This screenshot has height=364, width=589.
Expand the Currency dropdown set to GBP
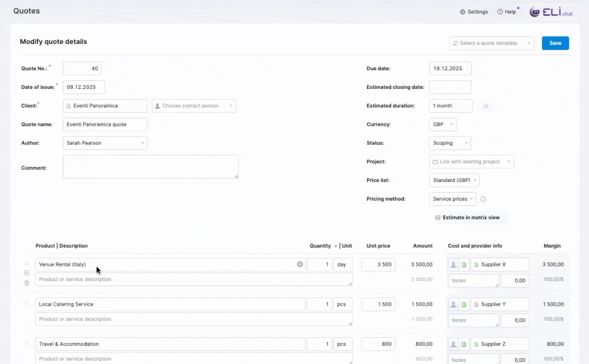tap(443, 124)
